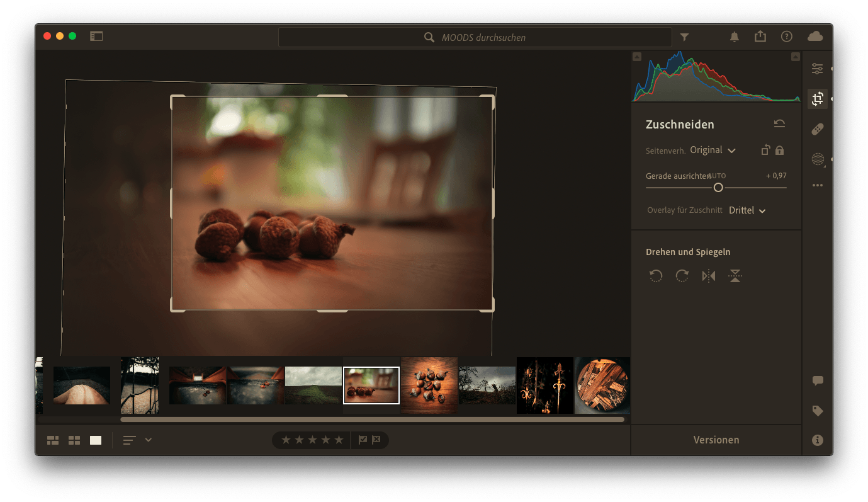Flip the image horizontally
This screenshot has width=868, height=502.
pyautogui.click(x=709, y=276)
